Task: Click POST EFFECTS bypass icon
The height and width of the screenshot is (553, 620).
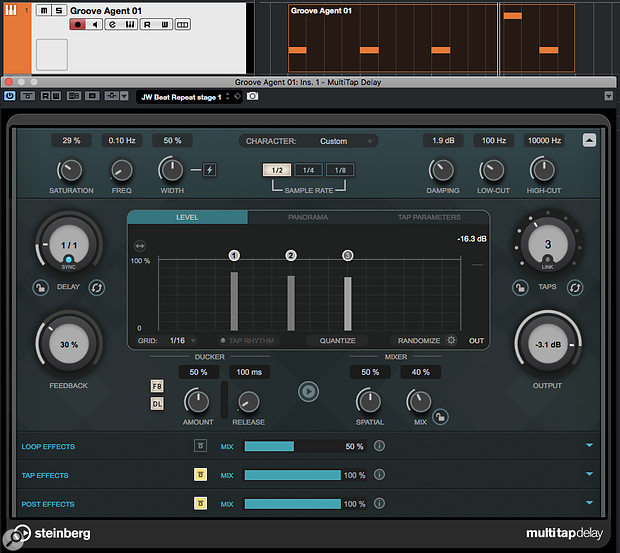Action: (x=200, y=503)
